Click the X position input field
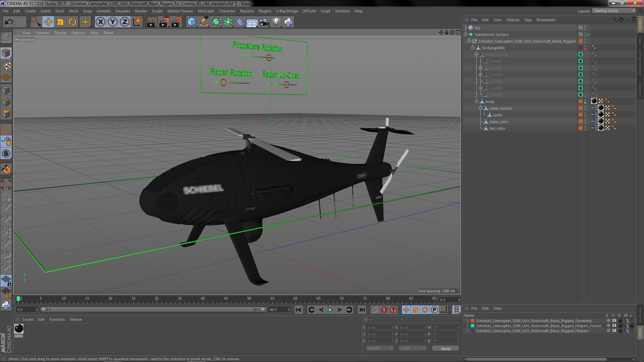The image size is (644, 362). click(379, 327)
